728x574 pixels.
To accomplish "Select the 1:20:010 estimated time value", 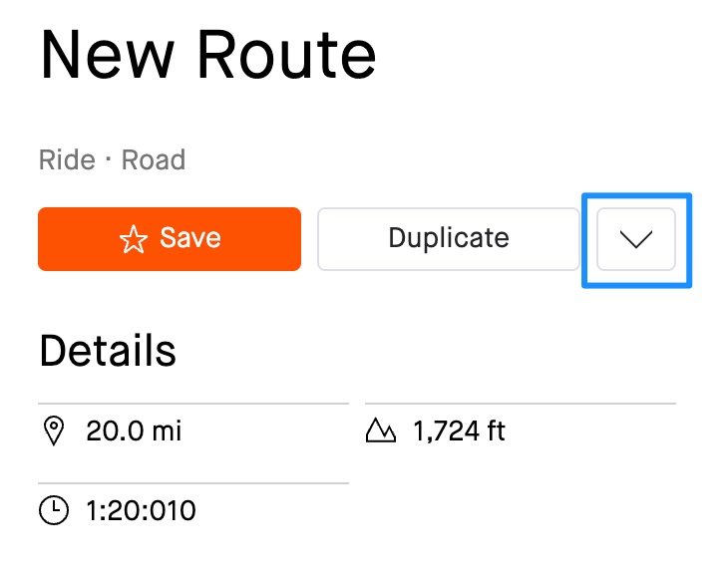I will [x=141, y=511].
